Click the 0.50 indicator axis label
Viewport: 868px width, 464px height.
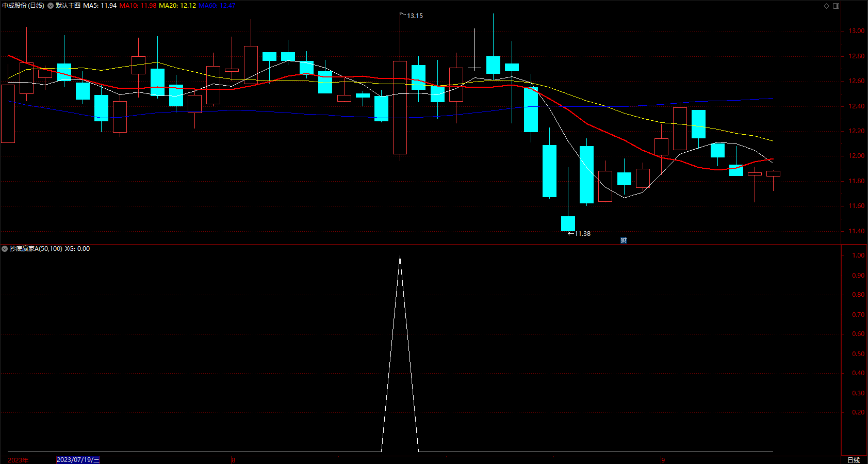coord(858,354)
